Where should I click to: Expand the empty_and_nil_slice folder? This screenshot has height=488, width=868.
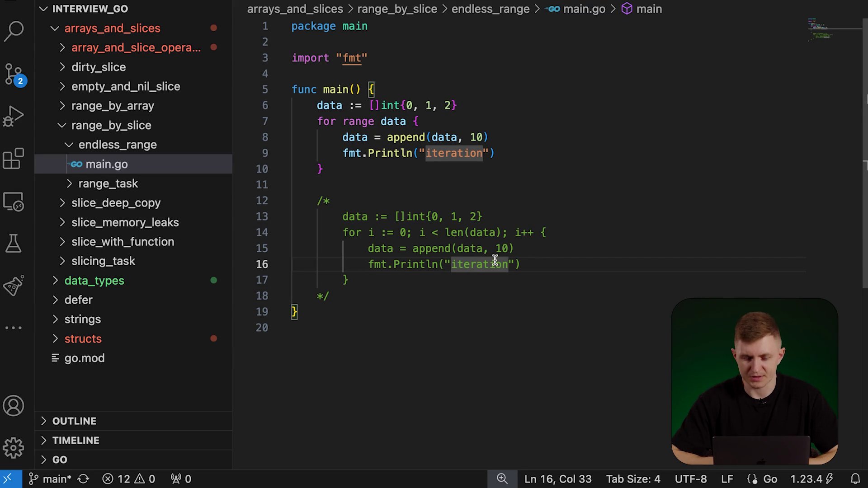(62, 86)
